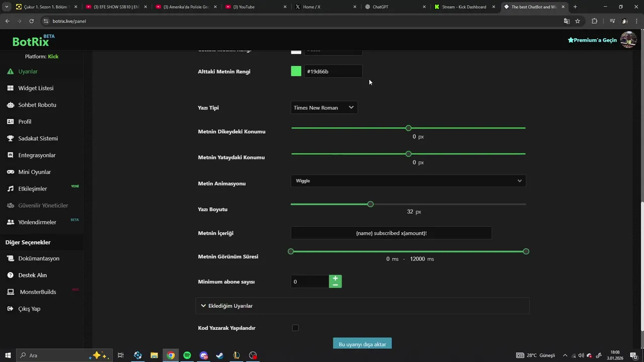Click the Dokümantasyon laptop icon
Screen dimensions: 644x362
(10, 258)
